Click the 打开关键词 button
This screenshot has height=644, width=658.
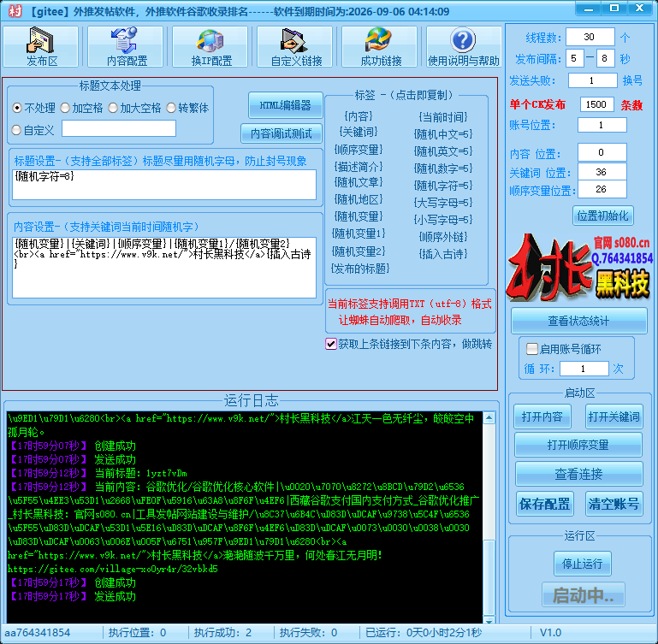click(x=614, y=417)
